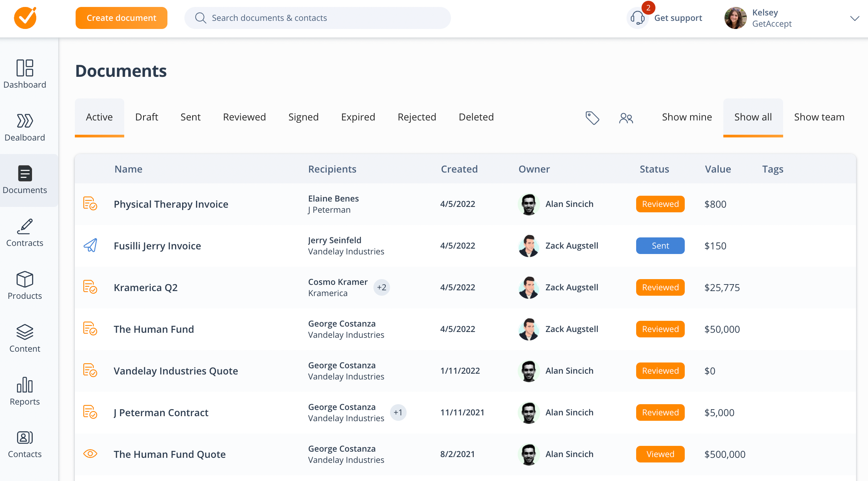The image size is (868, 481).
Task: Toggle the Show team filter
Action: pos(819,117)
